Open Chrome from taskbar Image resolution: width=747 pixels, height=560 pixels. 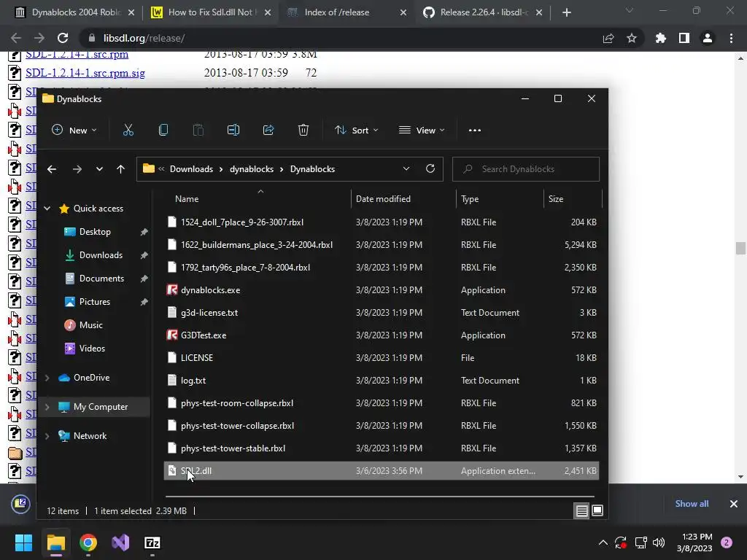point(88,542)
